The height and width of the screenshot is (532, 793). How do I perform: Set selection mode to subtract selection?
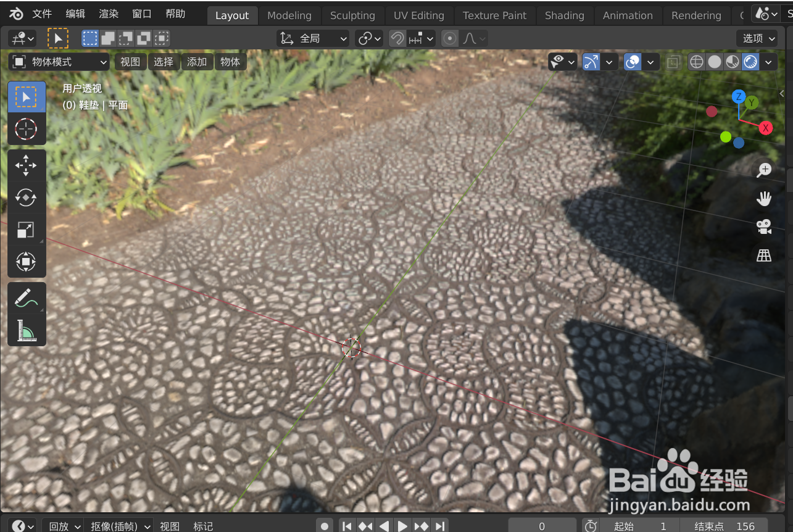(x=126, y=39)
